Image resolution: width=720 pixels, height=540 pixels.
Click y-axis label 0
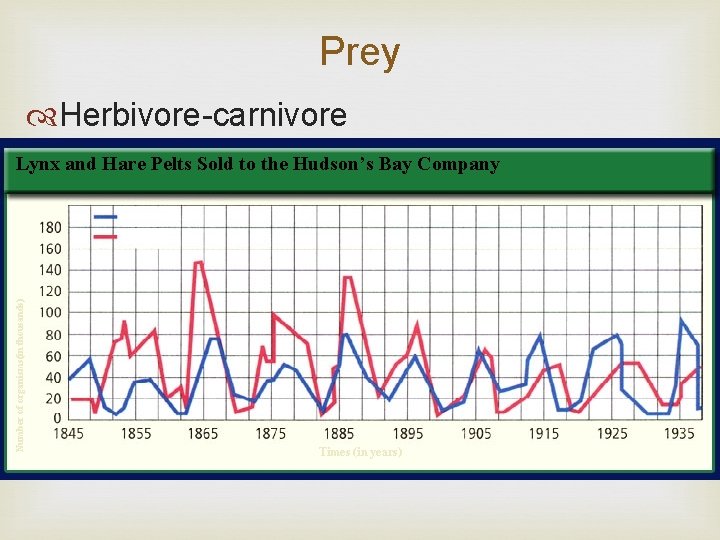[57, 418]
